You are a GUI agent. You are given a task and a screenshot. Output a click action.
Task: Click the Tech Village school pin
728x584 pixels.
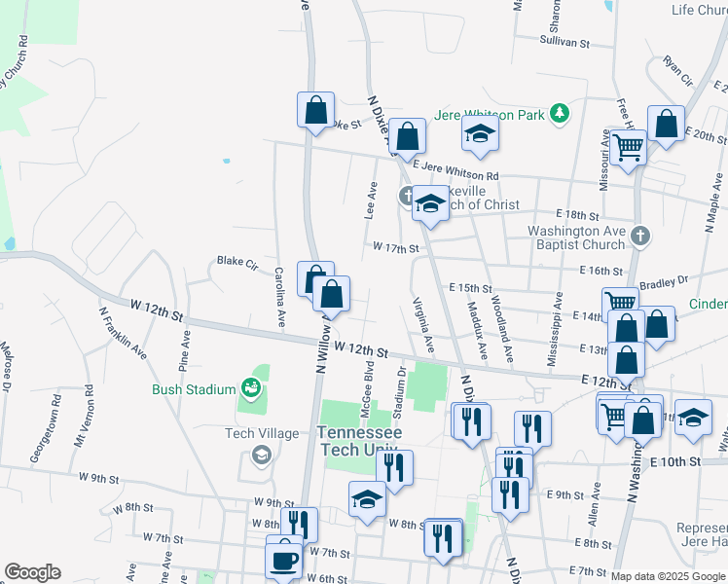(x=262, y=456)
